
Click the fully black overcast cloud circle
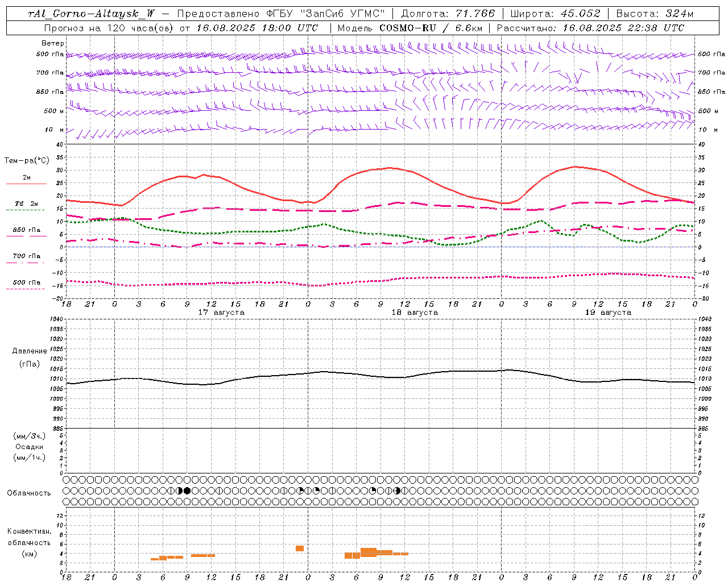tap(187, 490)
